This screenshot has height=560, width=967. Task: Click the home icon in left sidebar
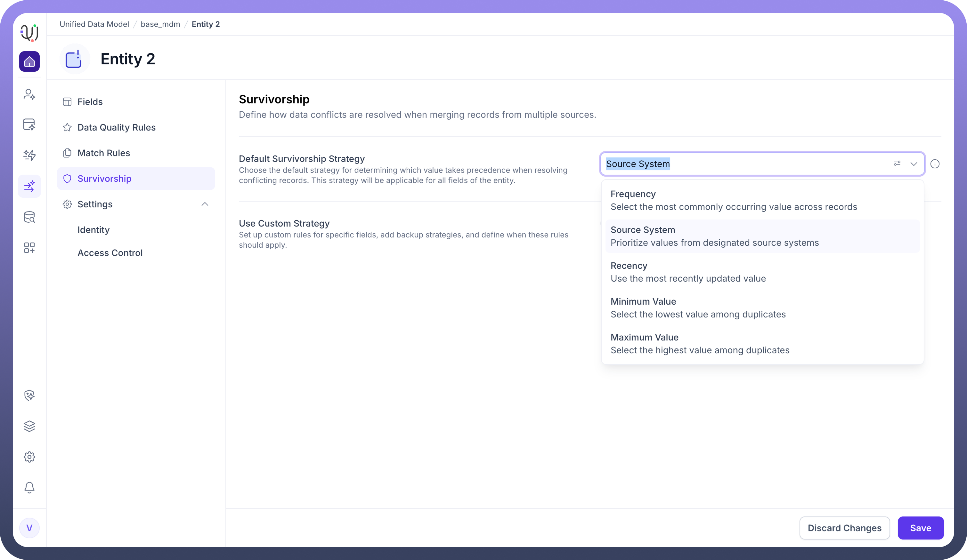pos(29,61)
